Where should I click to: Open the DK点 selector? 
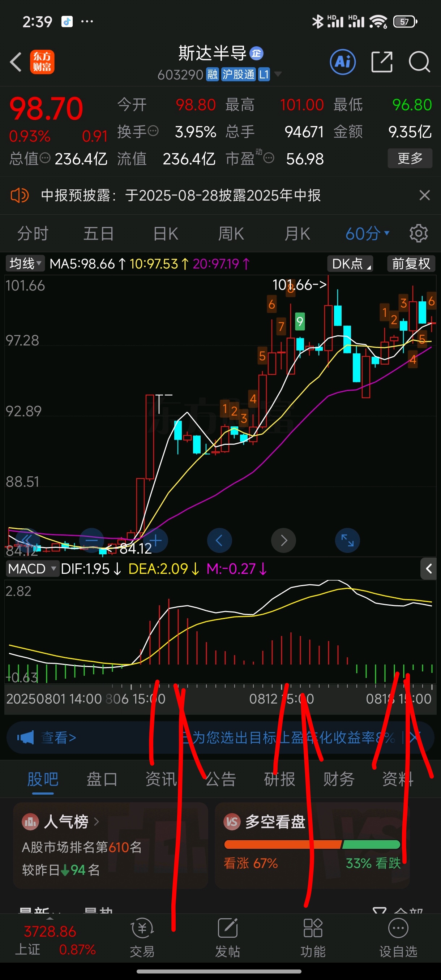tap(350, 263)
